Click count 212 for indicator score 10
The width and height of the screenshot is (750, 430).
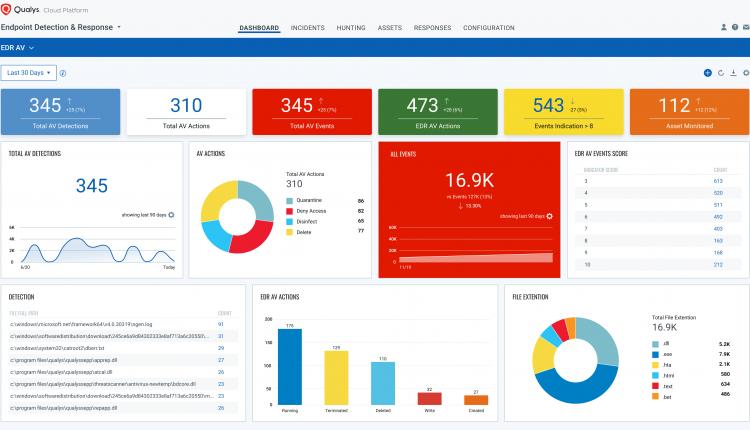tap(718, 265)
